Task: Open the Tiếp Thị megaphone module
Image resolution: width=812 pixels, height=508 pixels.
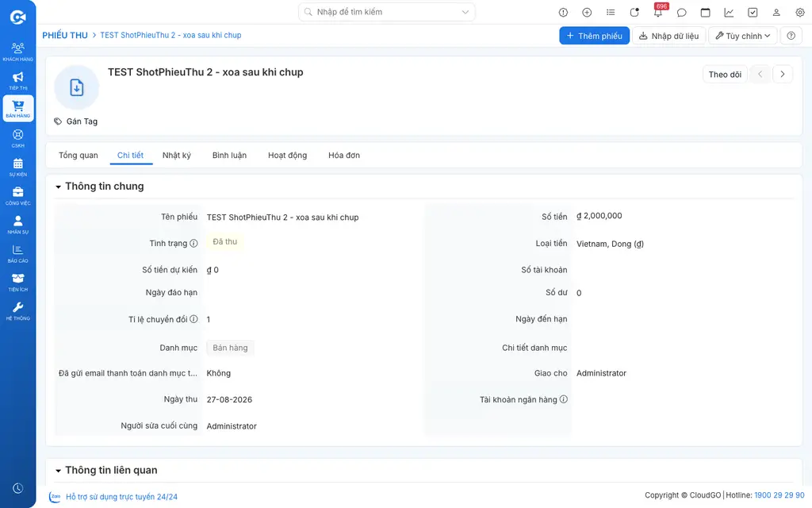Action: tap(17, 81)
